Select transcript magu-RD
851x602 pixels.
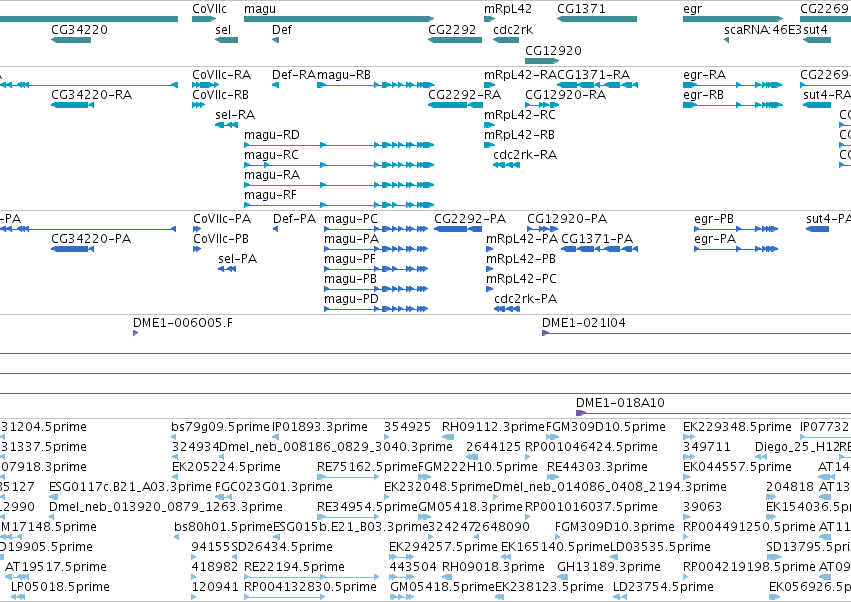(x=272, y=135)
